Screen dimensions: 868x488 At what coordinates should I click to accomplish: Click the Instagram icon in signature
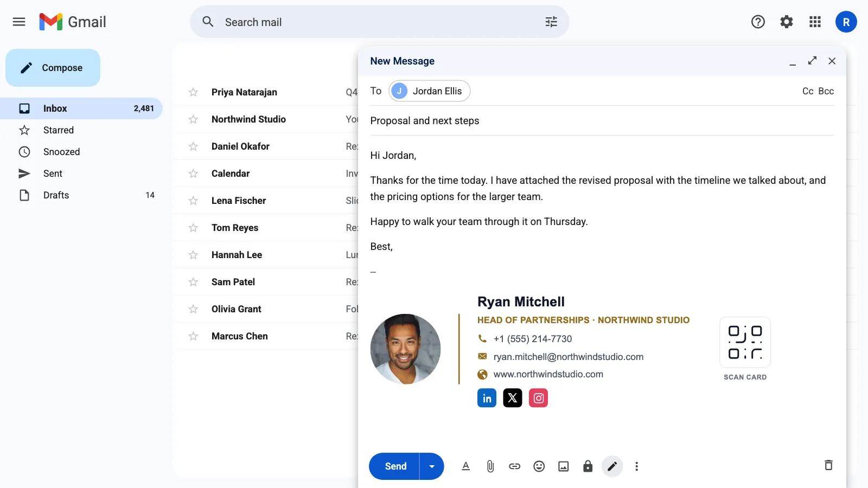(x=538, y=398)
